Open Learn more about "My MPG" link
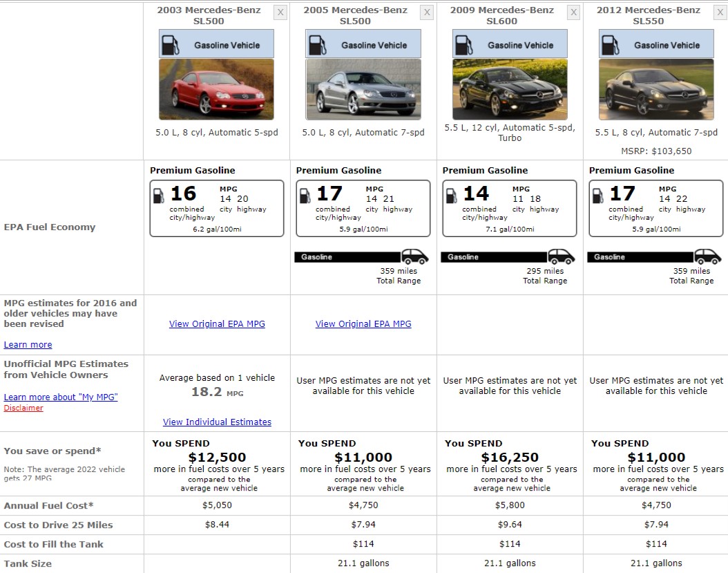The image size is (728, 573). click(61, 397)
